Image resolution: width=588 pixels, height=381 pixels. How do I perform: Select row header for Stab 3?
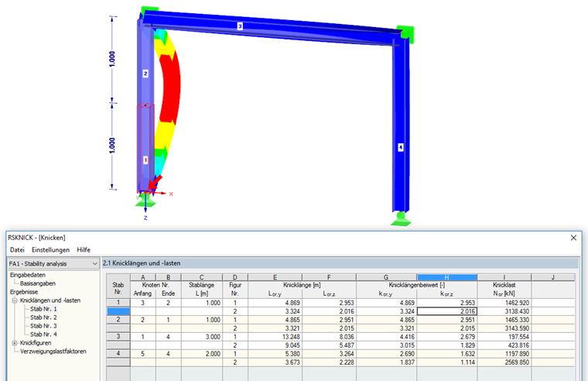118,337
